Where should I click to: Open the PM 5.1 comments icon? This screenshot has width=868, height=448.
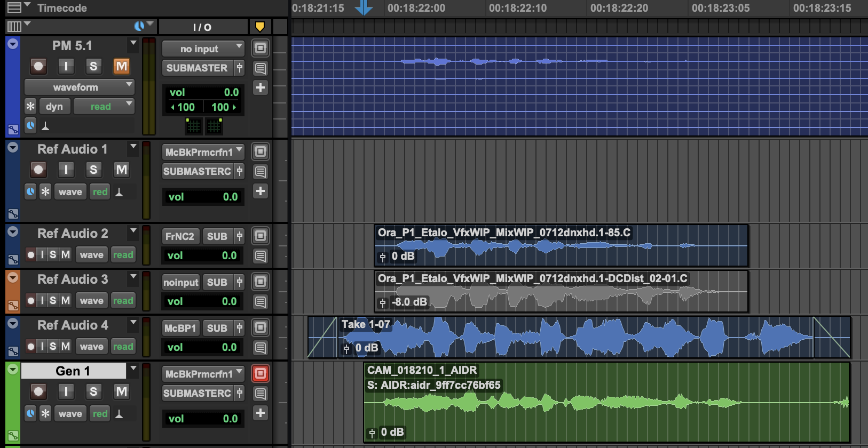[261, 68]
